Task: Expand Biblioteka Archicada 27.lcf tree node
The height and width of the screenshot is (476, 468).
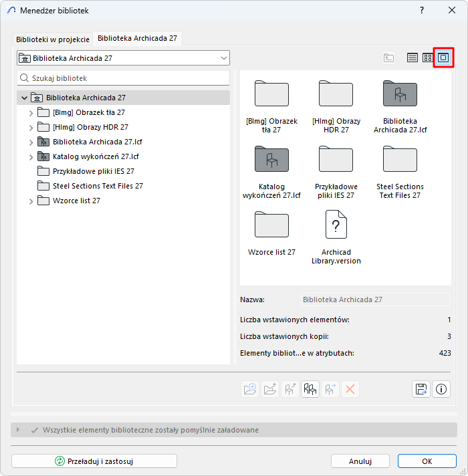Action: click(x=31, y=142)
